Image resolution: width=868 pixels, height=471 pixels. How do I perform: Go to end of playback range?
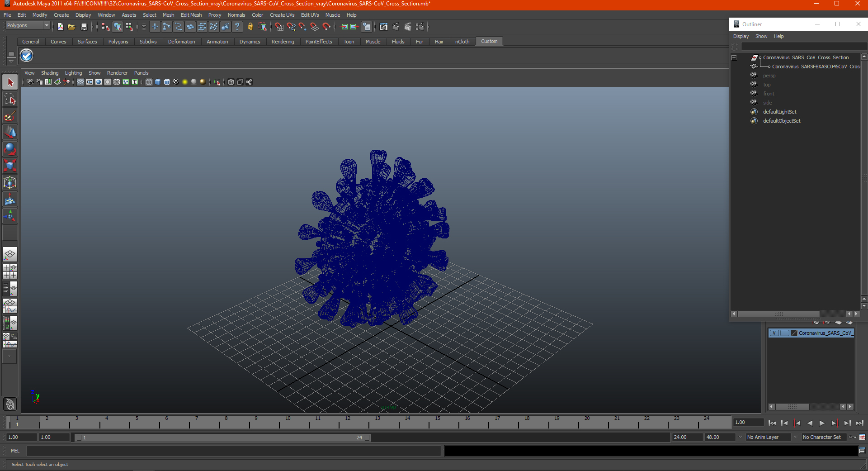[x=859, y=423]
